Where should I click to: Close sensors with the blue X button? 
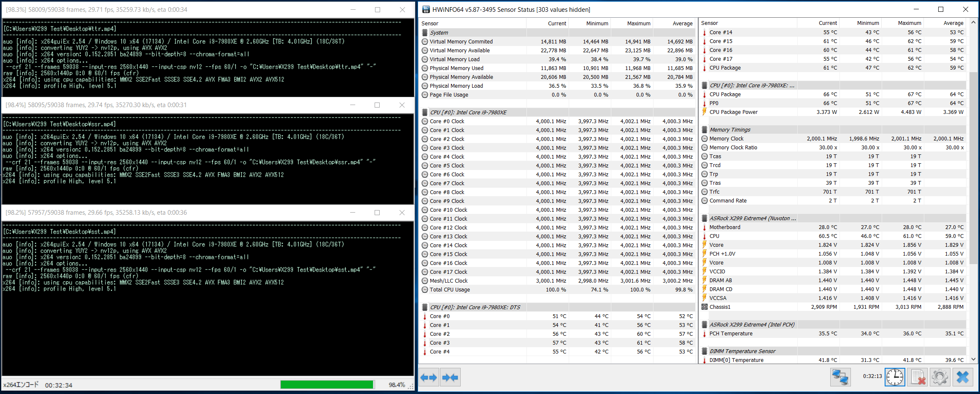pos(963,377)
